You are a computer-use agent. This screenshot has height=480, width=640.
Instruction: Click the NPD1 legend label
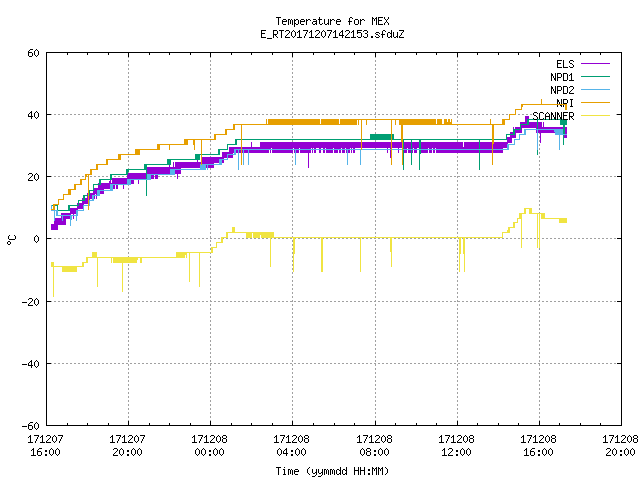tap(562, 77)
